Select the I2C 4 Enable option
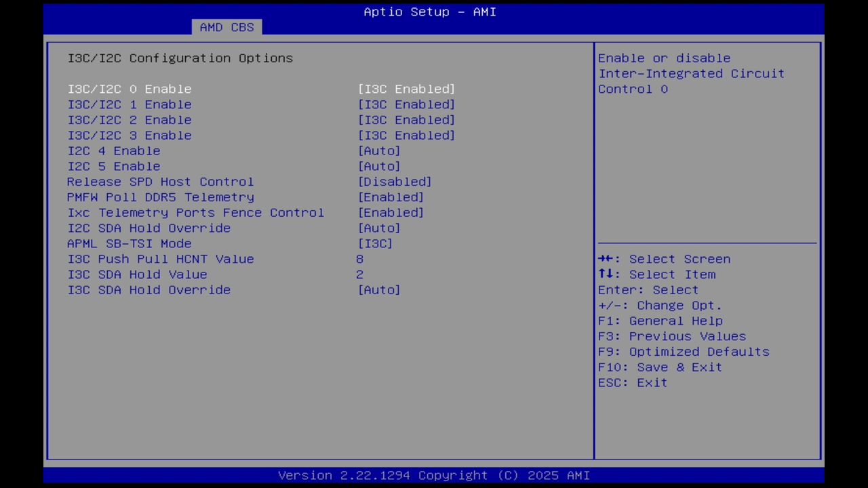The image size is (868, 488). [x=114, y=150]
